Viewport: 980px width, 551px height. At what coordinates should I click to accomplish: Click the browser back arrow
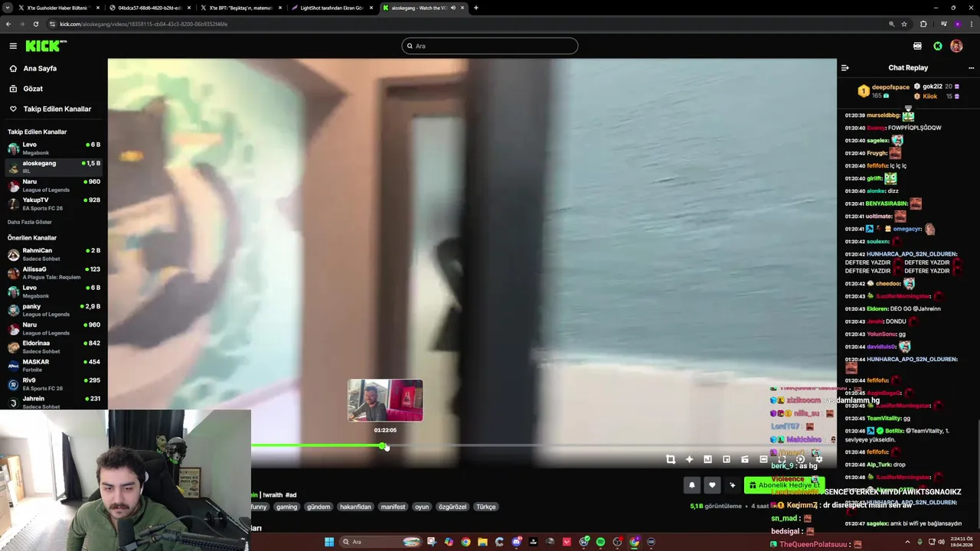[x=8, y=24]
